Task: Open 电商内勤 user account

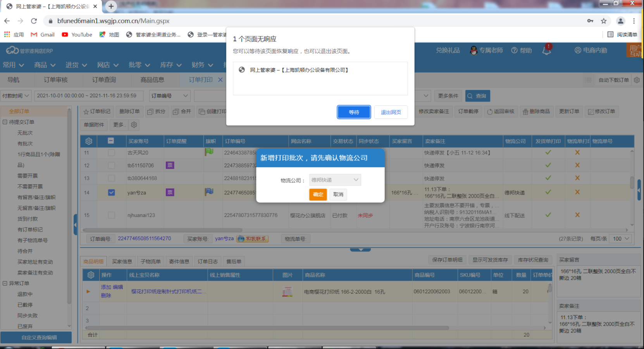Action: (591, 50)
